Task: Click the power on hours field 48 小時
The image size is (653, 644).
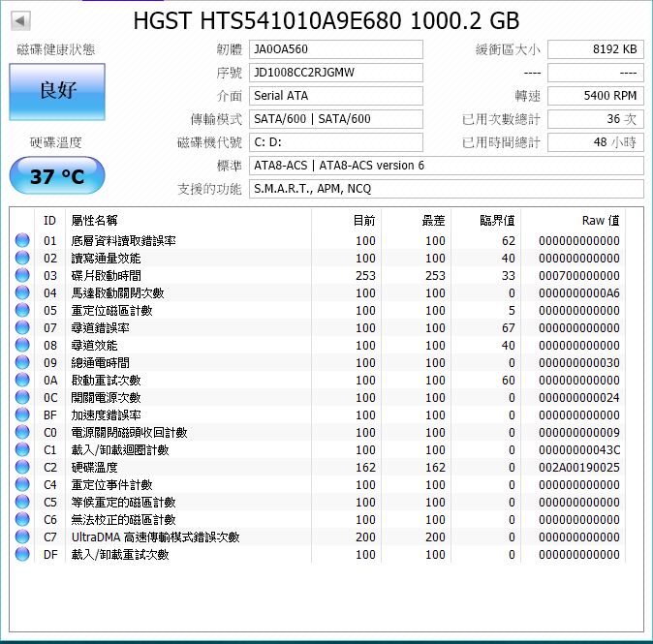Action: [x=596, y=142]
